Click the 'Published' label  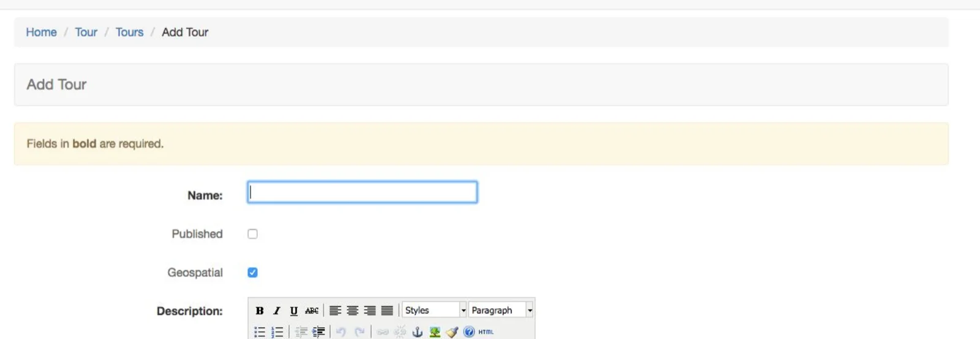coord(197,234)
